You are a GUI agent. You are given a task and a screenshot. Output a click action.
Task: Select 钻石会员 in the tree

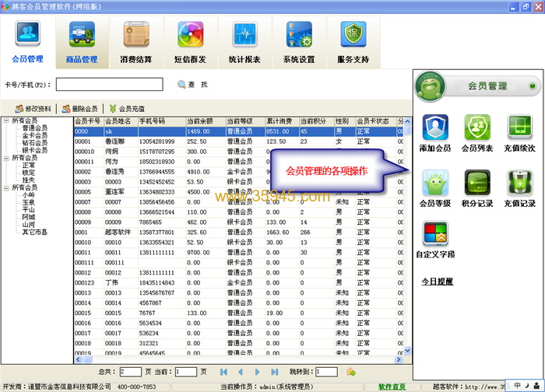pyautogui.click(x=35, y=142)
